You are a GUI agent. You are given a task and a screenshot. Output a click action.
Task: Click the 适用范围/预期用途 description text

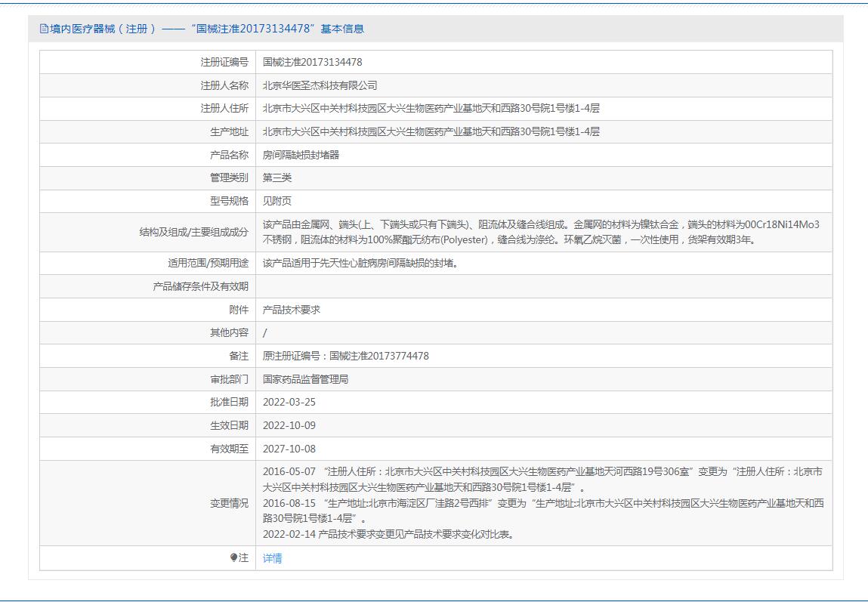pos(360,263)
